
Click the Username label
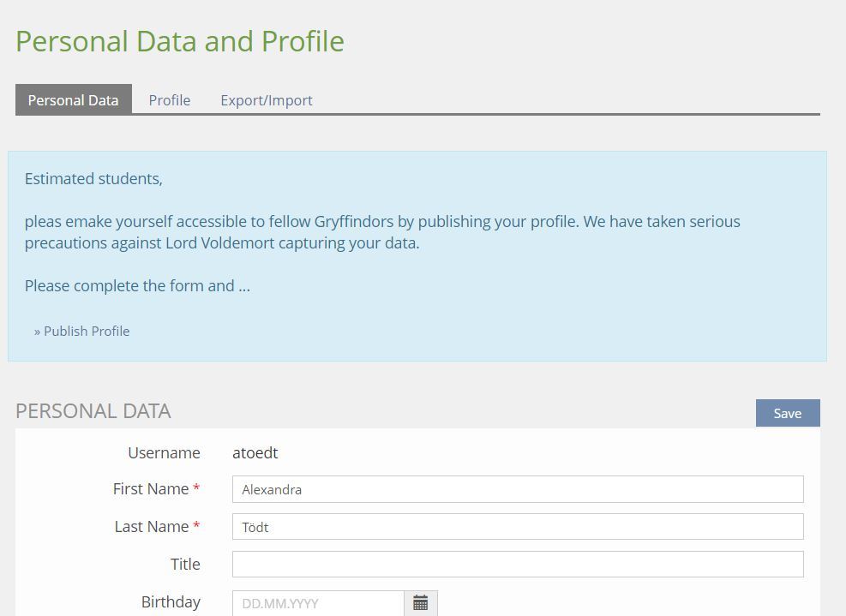[x=164, y=453]
